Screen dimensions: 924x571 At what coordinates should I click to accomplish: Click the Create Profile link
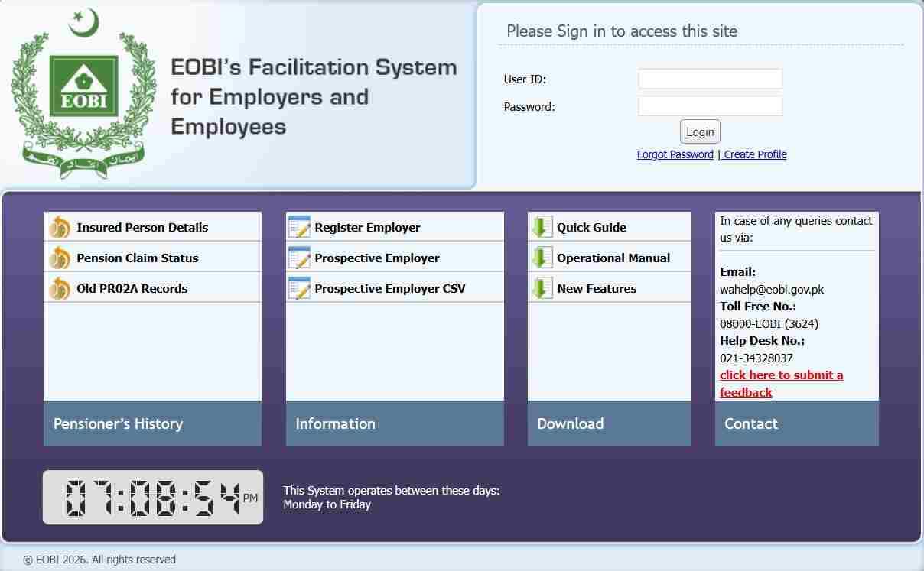pyautogui.click(x=755, y=154)
